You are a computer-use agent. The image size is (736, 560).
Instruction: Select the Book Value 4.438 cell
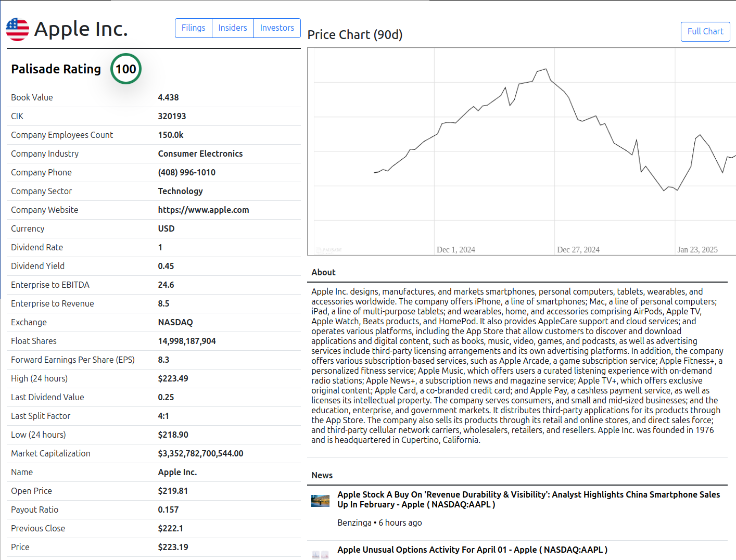click(x=168, y=97)
